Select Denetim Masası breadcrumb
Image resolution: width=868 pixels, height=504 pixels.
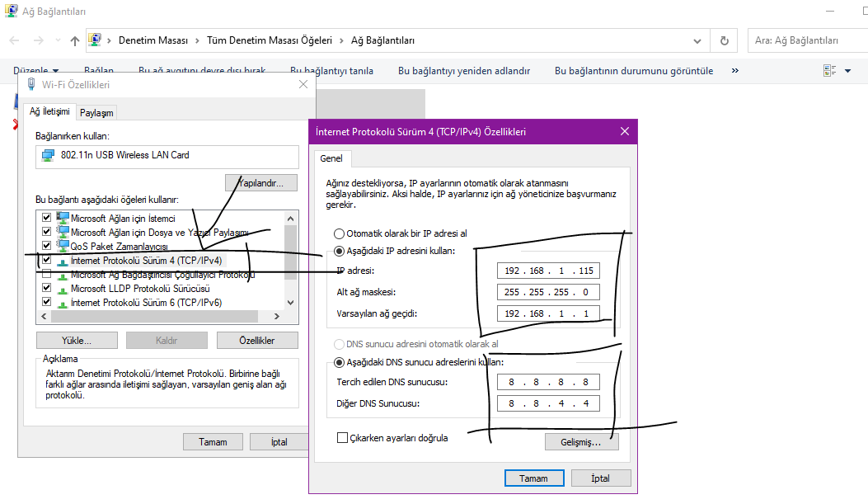[x=152, y=40]
